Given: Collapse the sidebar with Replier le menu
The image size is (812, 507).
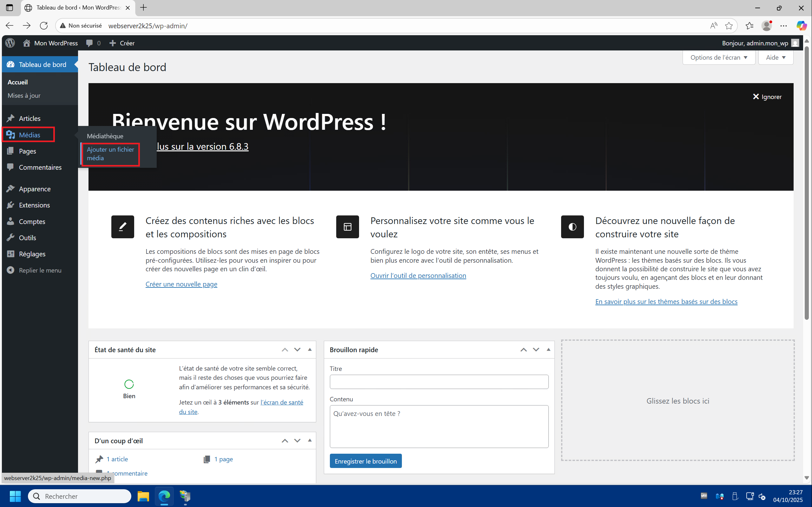Looking at the screenshot, I should (40, 270).
